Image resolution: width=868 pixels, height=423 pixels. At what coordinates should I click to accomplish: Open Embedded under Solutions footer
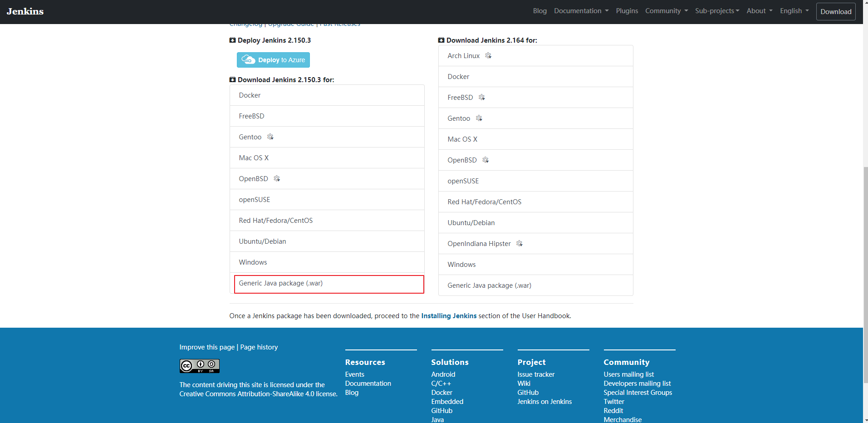(447, 402)
